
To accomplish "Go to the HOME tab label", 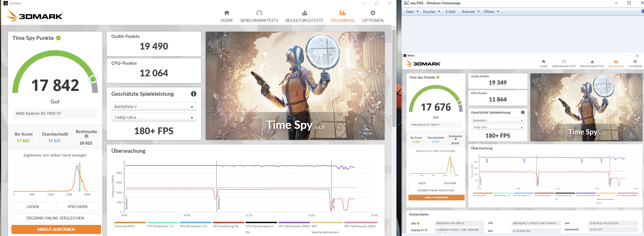I will click(x=227, y=21).
